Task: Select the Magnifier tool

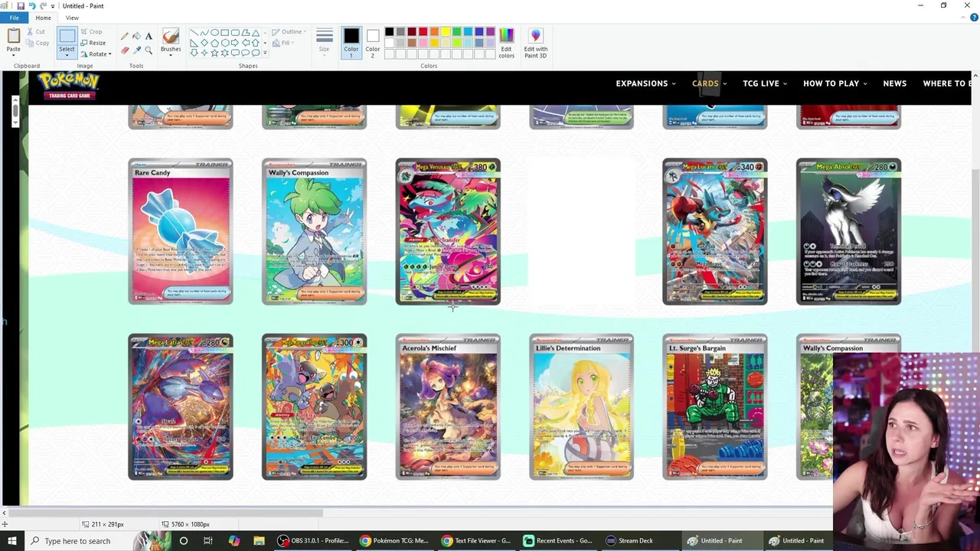Action: coord(149,50)
